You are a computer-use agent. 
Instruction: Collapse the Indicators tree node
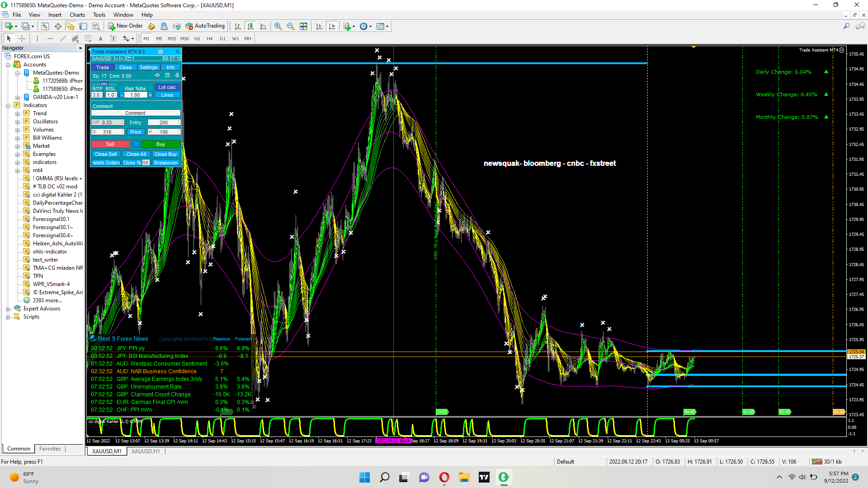(x=8, y=106)
